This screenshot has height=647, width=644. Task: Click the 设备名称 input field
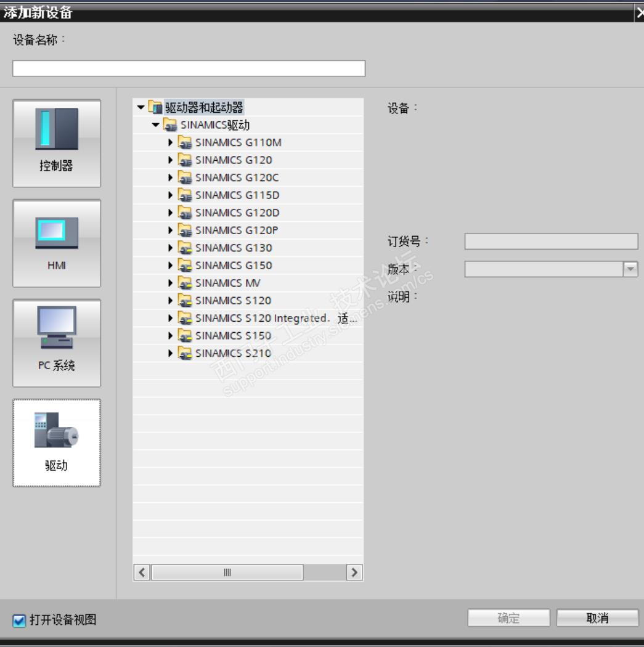click(x=189, y=68)
